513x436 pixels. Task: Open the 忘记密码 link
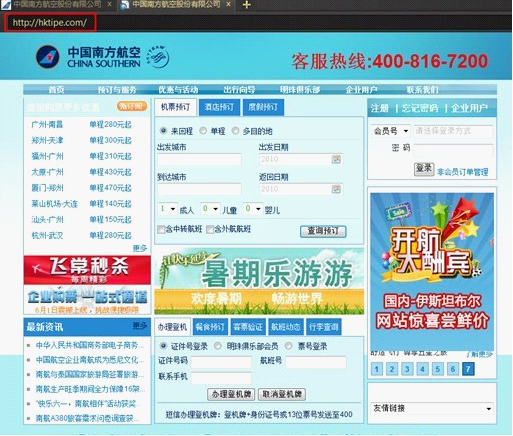point(420,108)
